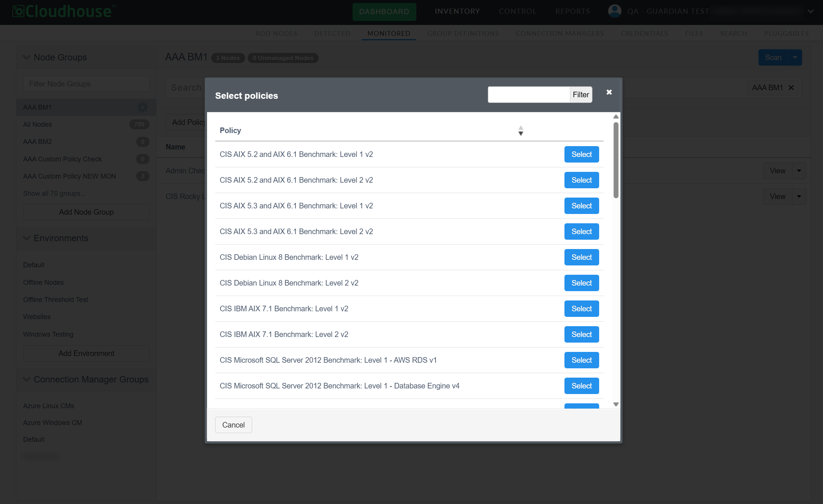Screen dimensions: 823x504
Task: Select CIS AIX 5.2 Level 2 v2
Action: click(x=582, y=180)
